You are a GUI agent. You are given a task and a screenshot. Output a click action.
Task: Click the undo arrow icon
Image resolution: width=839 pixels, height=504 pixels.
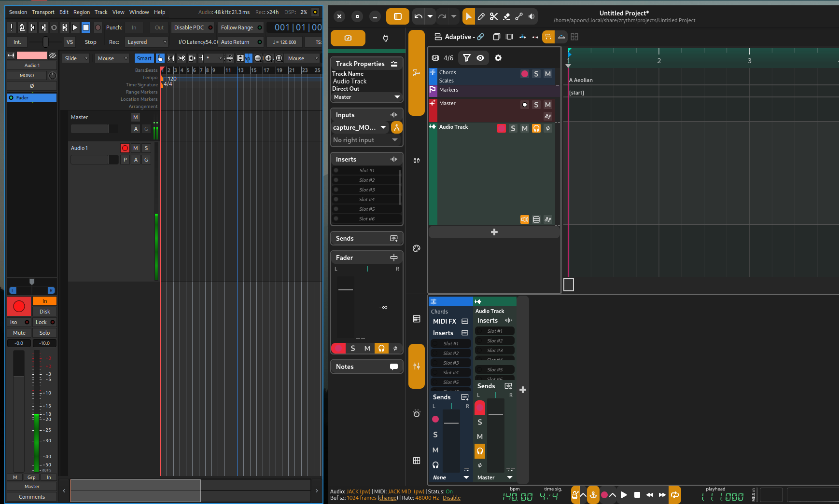click(x=418, y=16)
